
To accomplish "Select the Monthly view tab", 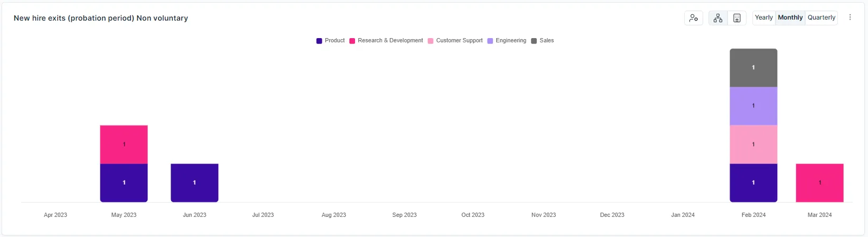I will (x=790, y=17).
